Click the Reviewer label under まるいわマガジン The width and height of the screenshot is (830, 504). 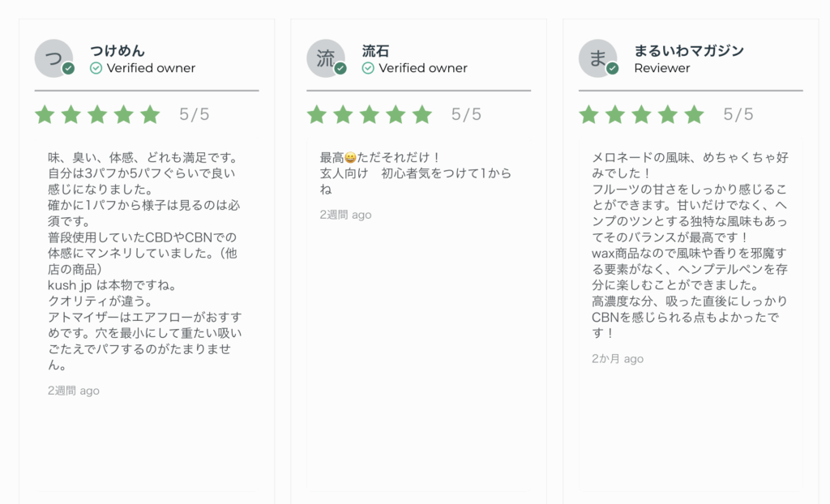(662, 68)
